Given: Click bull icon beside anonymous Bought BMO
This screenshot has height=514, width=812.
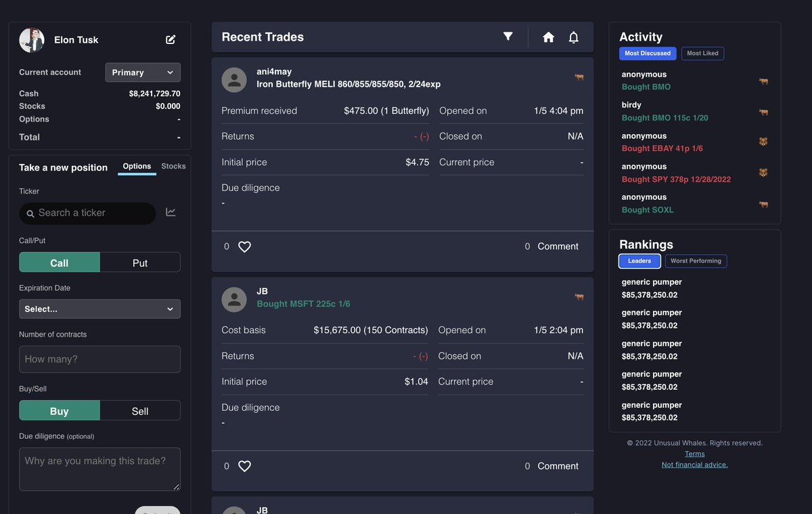Looking at the screenshot, I should coord(763,81).
